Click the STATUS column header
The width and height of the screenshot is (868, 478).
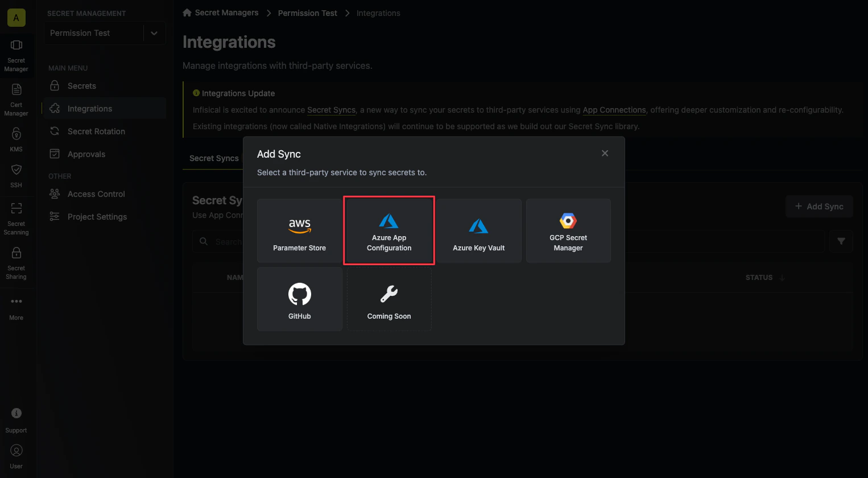click(x=759, y=278)
